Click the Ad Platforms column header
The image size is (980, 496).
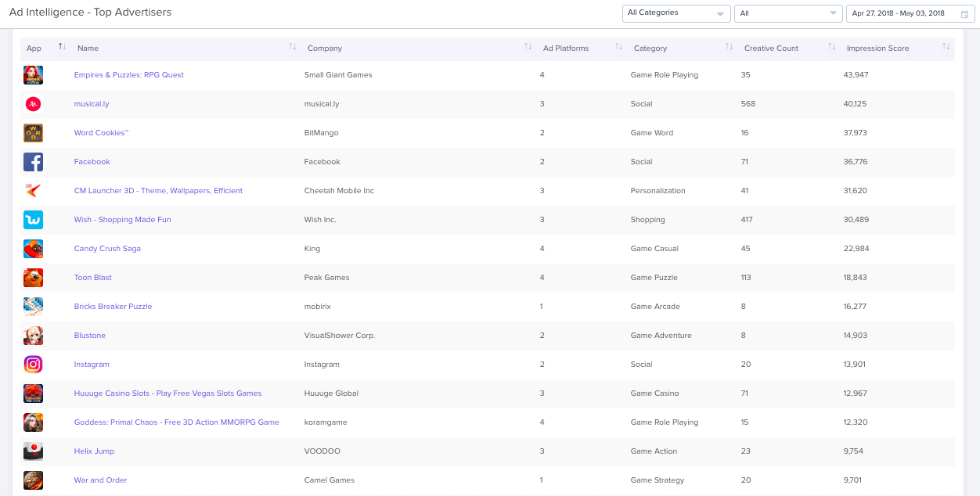pos(566,49)
